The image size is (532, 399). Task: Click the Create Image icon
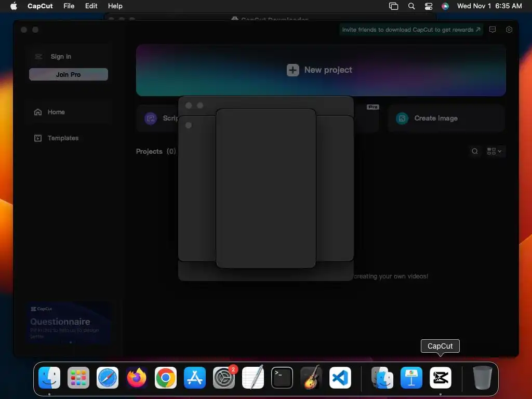(x=402, y=118)
